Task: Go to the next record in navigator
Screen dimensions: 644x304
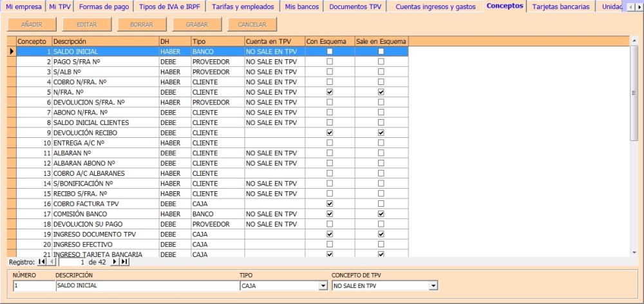Action: (115, 262)
